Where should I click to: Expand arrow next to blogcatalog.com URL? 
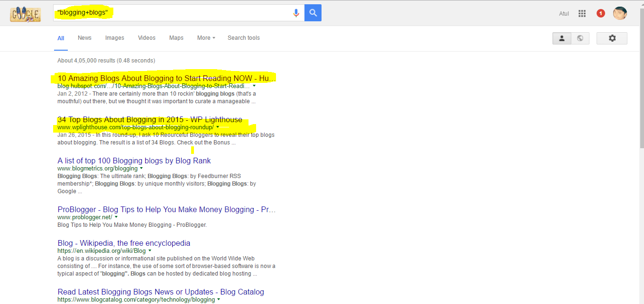click(219, 299)
